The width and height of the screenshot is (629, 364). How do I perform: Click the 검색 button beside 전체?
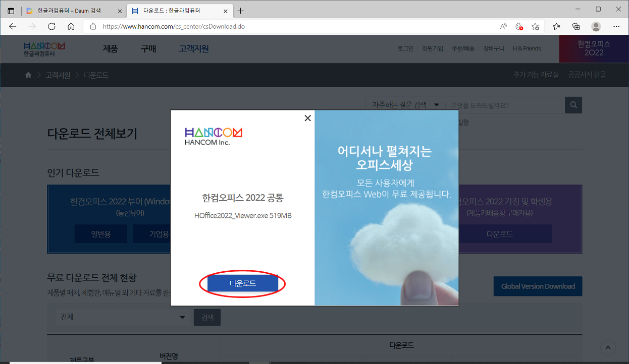tap(207, 317)
